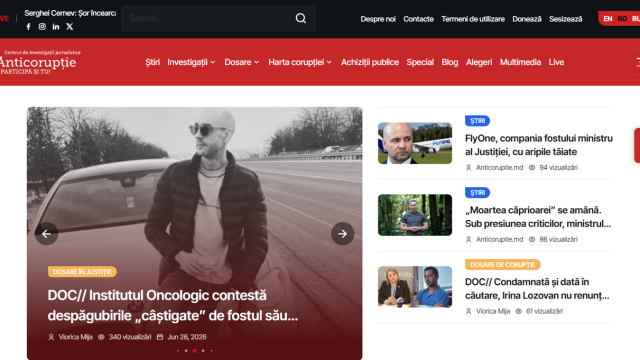Open headline DOC// Condamnată și dată în căutare
640x360 pixels.
[x=537, y=289]
